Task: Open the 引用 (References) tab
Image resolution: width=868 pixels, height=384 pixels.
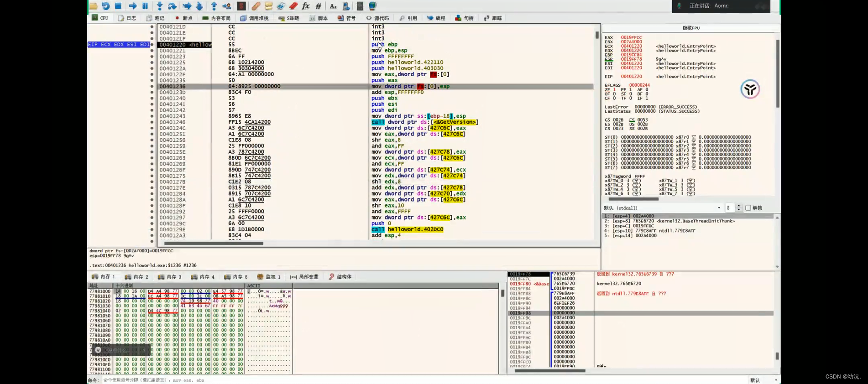Action: click(x=408, y=18)
